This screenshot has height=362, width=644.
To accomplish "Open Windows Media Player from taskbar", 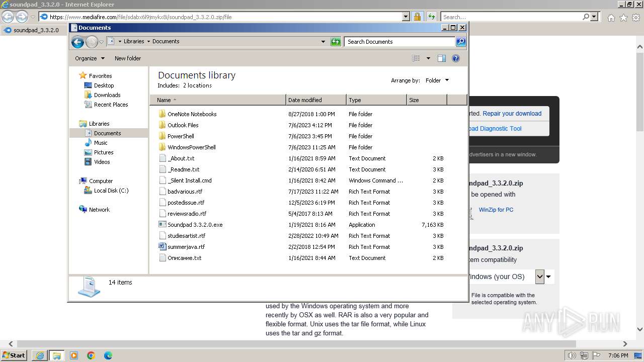I will [74, 355].
